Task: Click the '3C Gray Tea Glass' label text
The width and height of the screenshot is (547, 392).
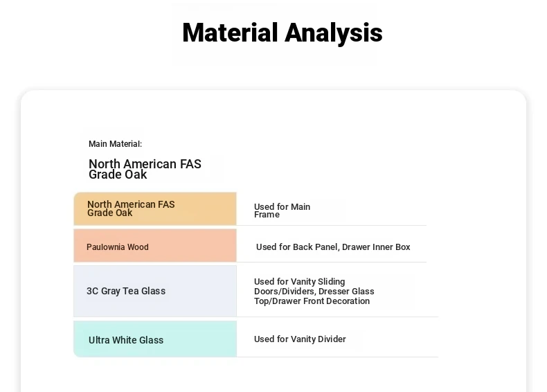Action: [x=126, y=291]
